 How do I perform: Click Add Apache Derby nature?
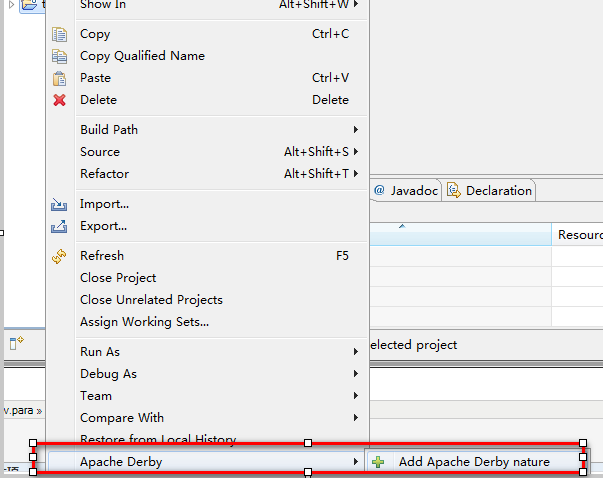coord(475,461)
